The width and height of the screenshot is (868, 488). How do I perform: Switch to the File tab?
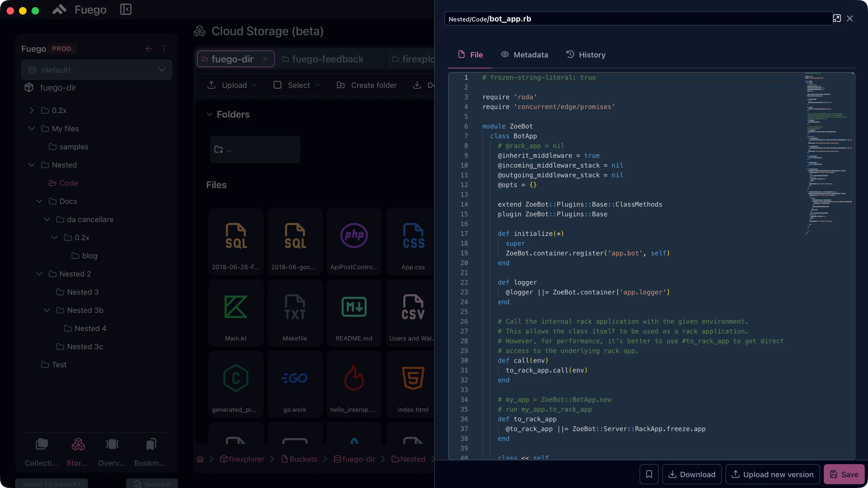point(470,55)
